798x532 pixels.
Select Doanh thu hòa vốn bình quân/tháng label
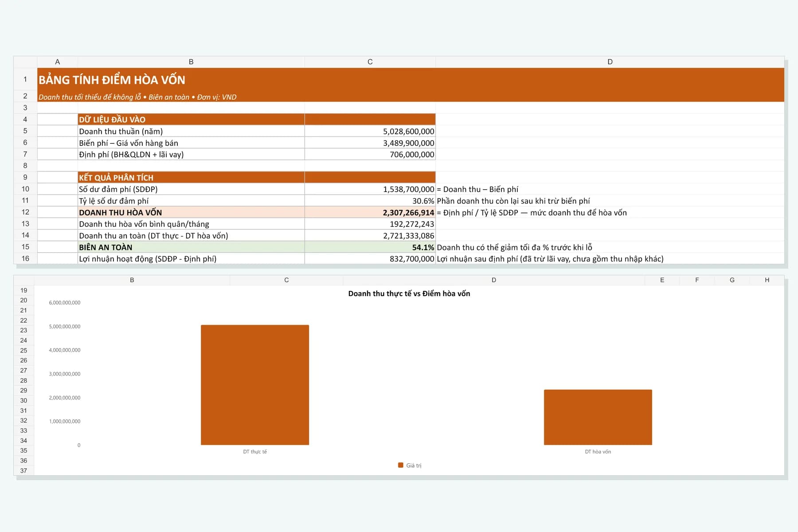tap(191, 224)
